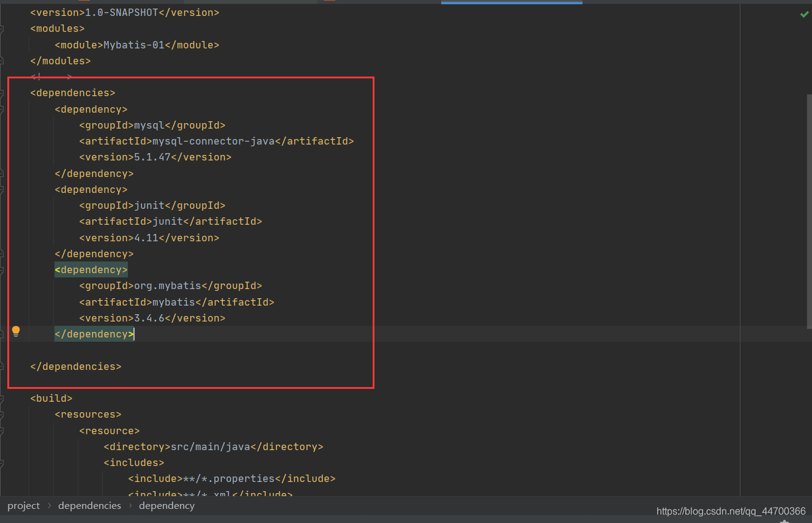The width and height of the screenshot is (812, 523).
Task: Click the opening <resource> tag
Action: tap(110, 431)
